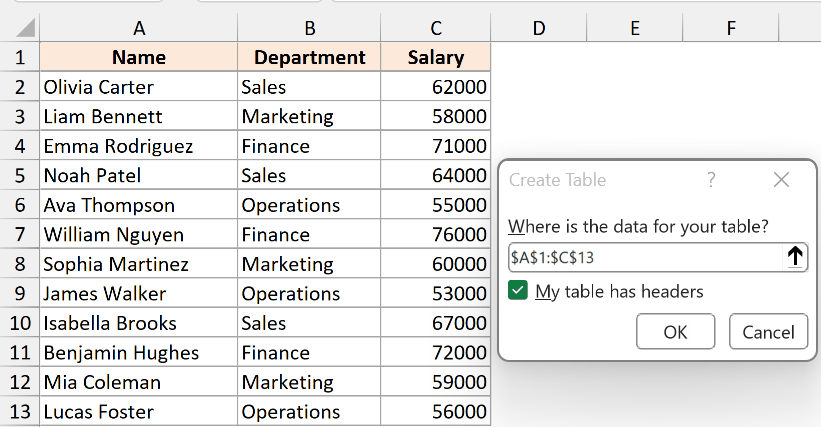The width and height of the screenshot is (821, 427).
Task: Click salary cell 71000
Action: (436, 146)
